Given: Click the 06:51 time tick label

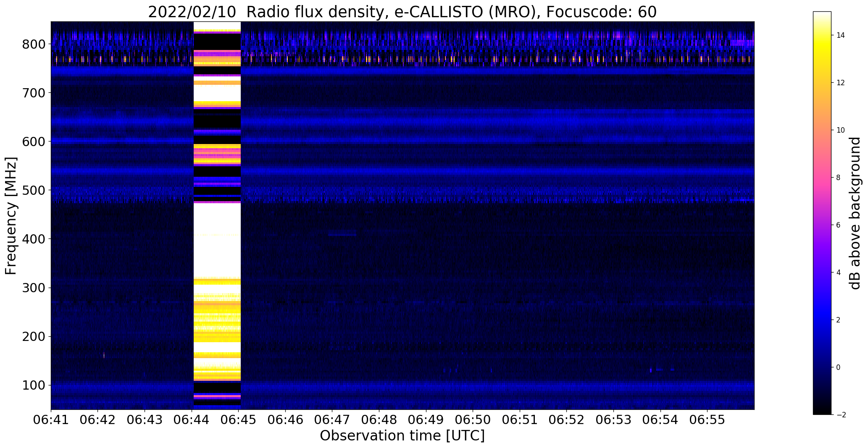Looking at the screenshot, I should pos(520,419).
